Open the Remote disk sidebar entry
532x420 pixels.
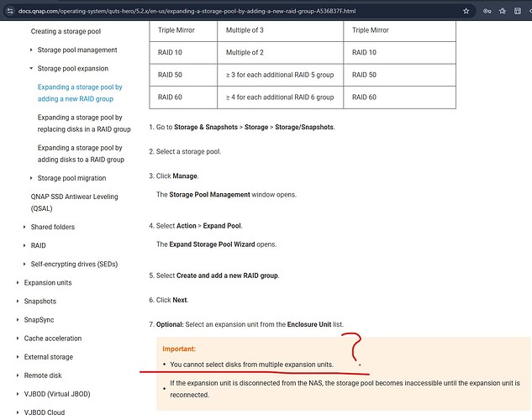[x=43, y=375]
